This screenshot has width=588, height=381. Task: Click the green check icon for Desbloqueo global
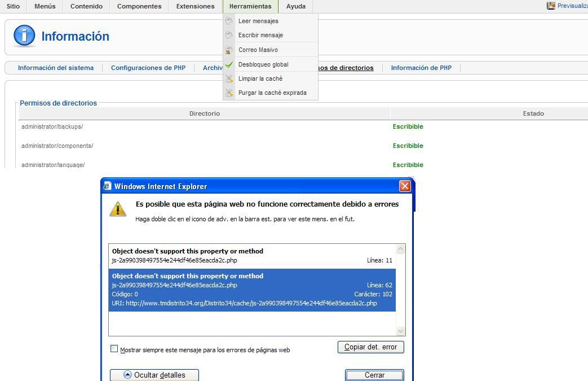(x=229, y=64)
